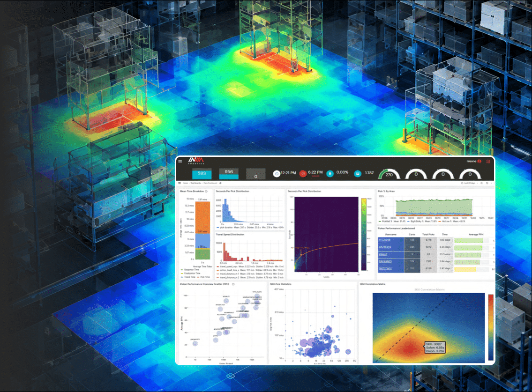Screen dimensions: 532x392
Task: Click the location pin icon beside 0.00%
Action: [330, 174]
